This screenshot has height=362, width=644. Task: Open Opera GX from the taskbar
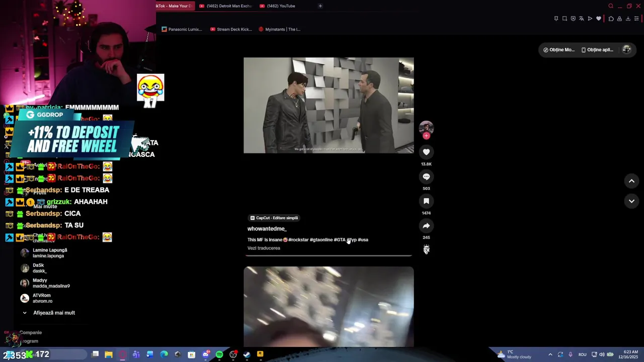pyautogui.click(x=122, y=354)
